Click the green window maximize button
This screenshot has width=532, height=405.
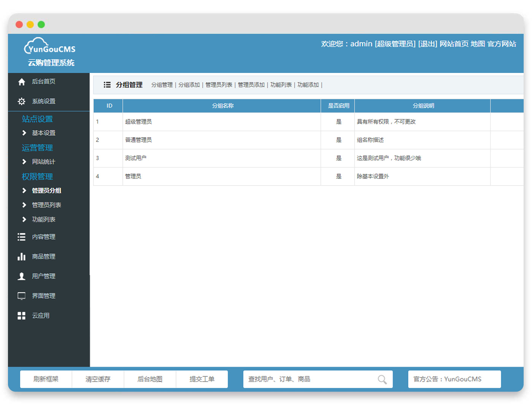click(41, 25)
